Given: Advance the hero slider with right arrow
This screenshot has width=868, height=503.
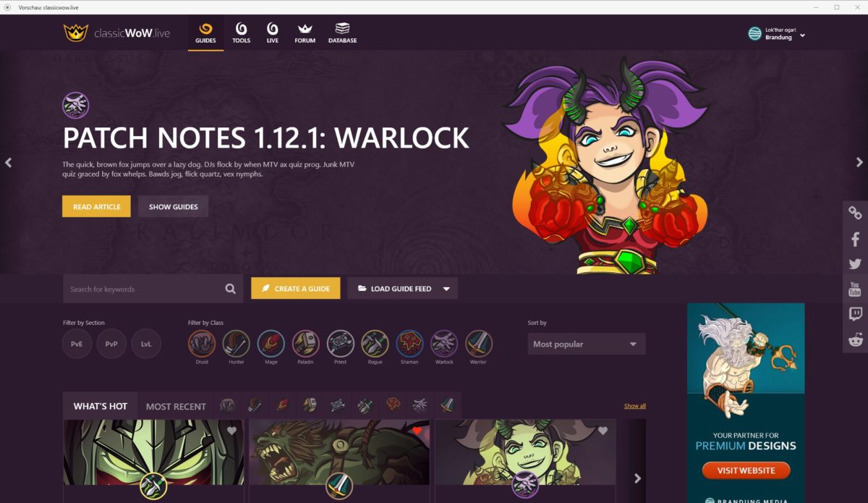Looking at the screenshot, I should 859,163.
